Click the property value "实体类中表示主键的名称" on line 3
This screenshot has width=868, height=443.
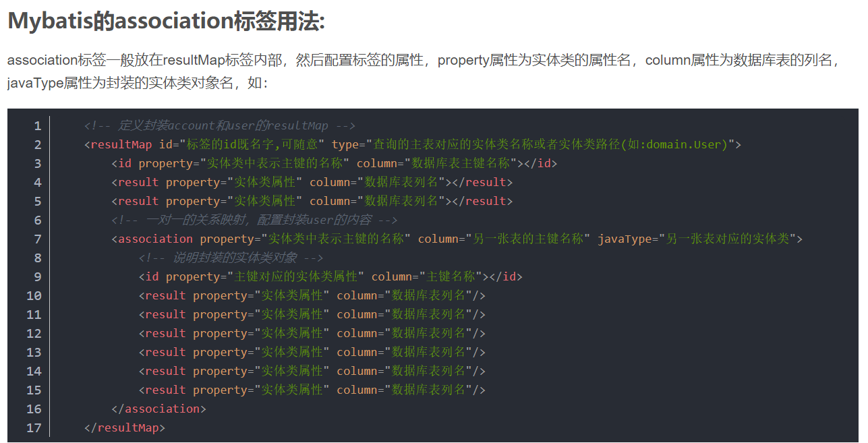click(274, 163)
